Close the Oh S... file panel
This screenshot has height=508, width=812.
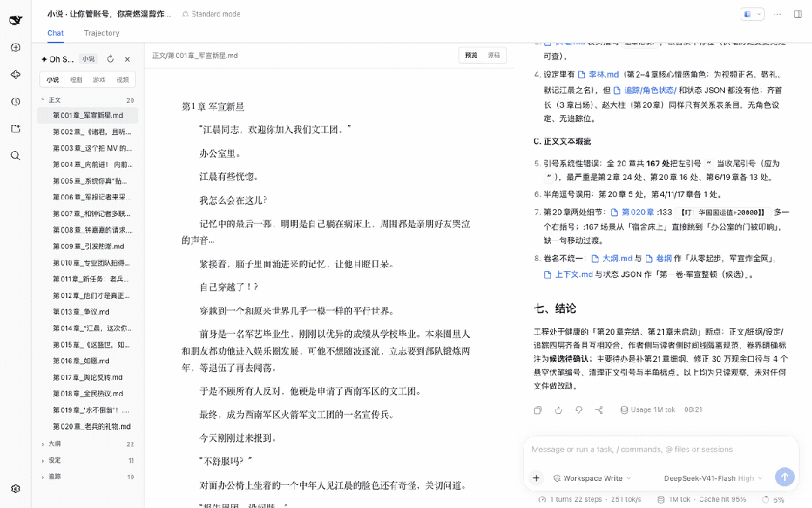point(127,59)
